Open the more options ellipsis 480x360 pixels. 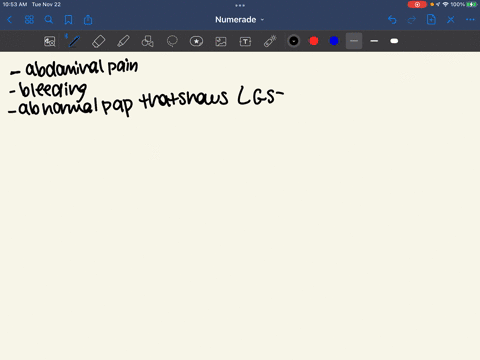click(x=470, y=20)
